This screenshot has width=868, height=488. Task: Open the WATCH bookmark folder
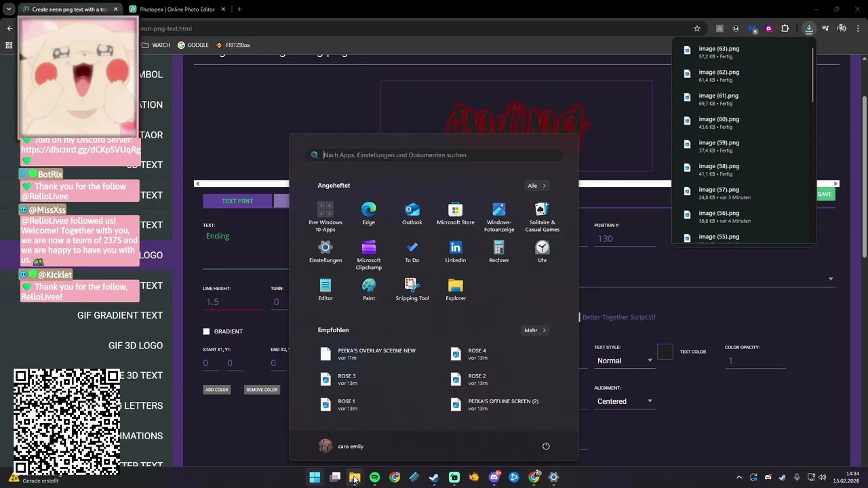(x=156, y=45)
